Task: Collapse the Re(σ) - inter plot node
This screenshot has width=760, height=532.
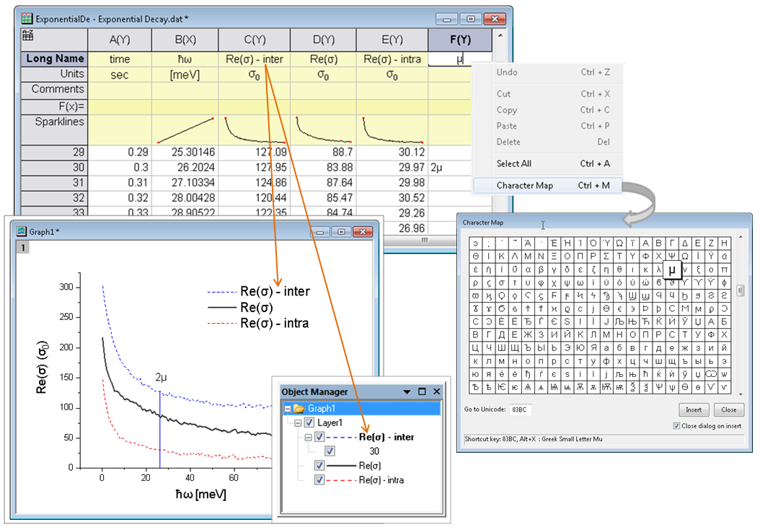Action: point(309,438)
